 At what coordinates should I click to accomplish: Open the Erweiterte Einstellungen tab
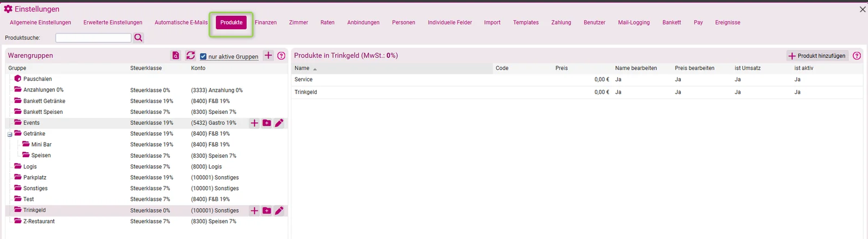pos(113,22)
